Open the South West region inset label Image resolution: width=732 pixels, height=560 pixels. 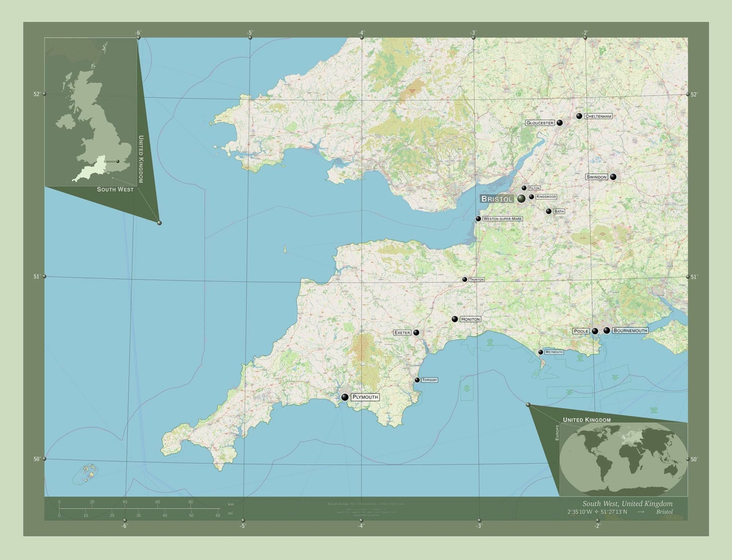114,190
